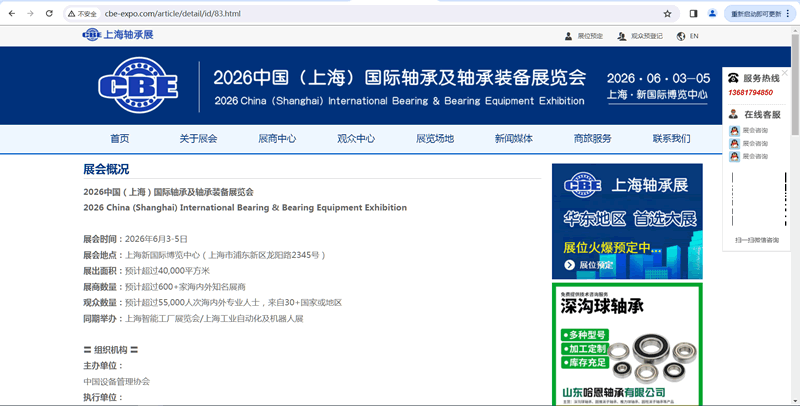
Task: Click the first QQ 展会咨询 penguin icon
Action: [734, 131]
